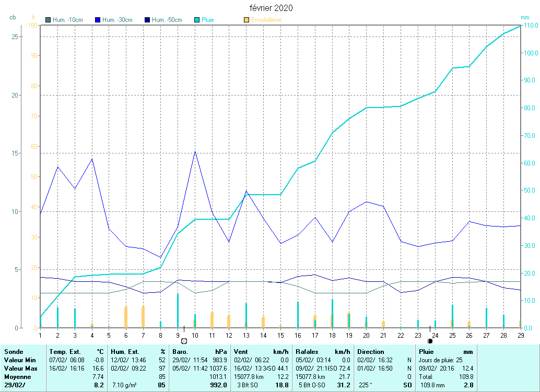Screen dimensions: 540x392
Task: Click the new moon icon near day 24
Action: (430, 341)
